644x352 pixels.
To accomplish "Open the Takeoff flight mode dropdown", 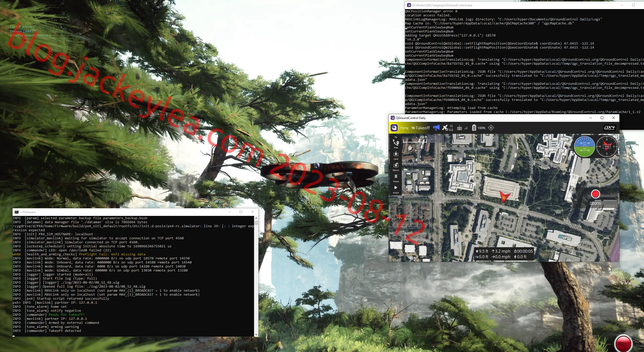I will tap(421, 128).
